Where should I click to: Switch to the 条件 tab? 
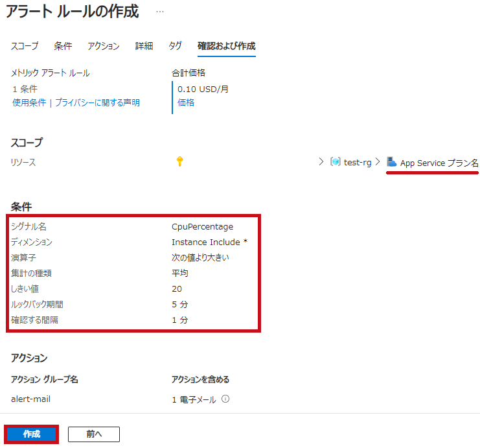(63, 46)
